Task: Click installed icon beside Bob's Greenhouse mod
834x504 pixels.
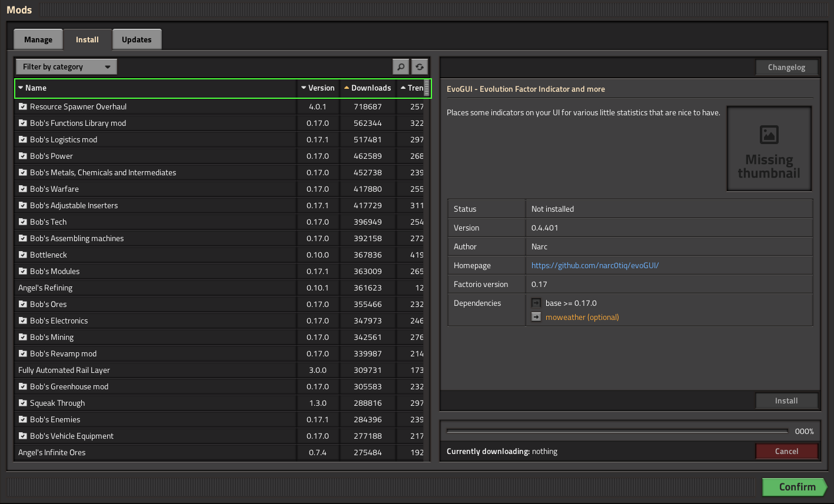Action: 23,386
